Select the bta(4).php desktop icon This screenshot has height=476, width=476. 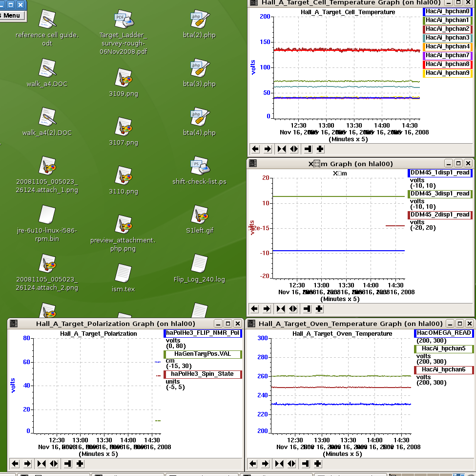tap(200, 116)
